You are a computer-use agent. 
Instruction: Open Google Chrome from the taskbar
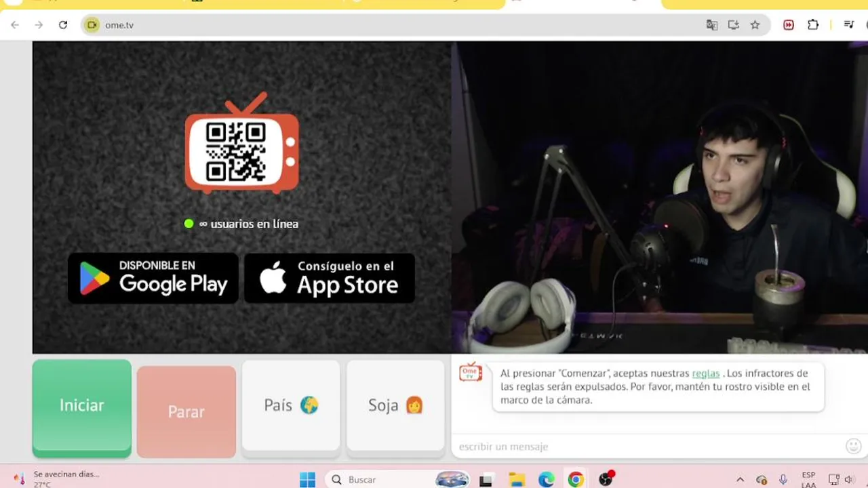[576, 480]
